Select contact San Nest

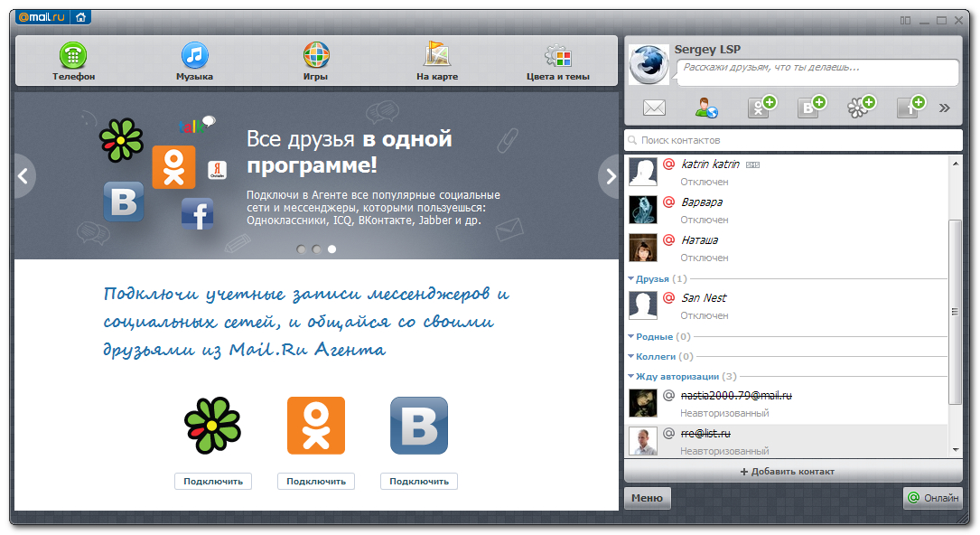click(786, 305)
